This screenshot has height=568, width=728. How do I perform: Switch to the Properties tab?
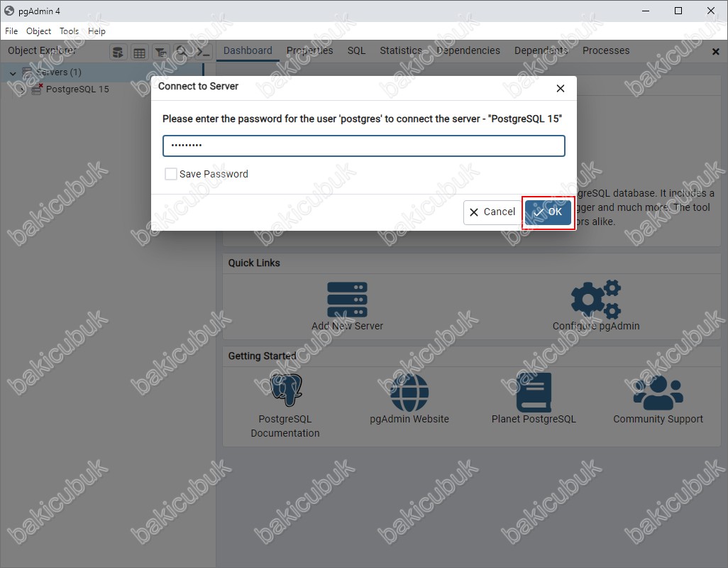(x=309, y=50)
